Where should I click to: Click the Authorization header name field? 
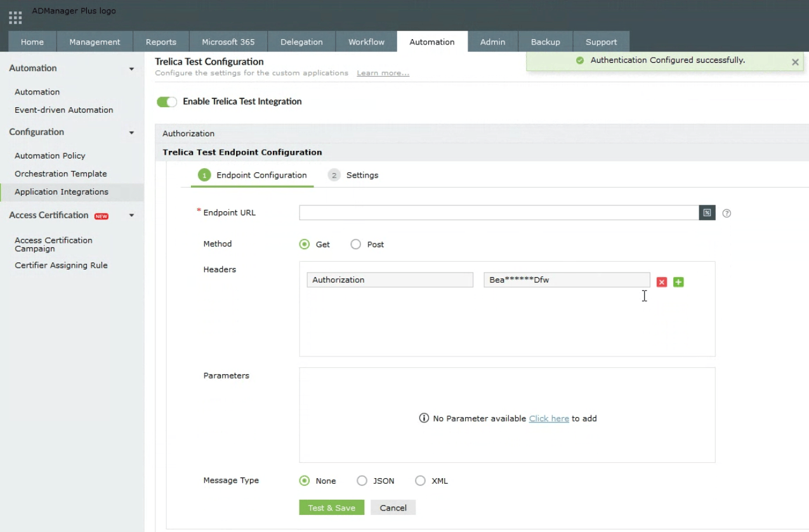click(390, 280)
